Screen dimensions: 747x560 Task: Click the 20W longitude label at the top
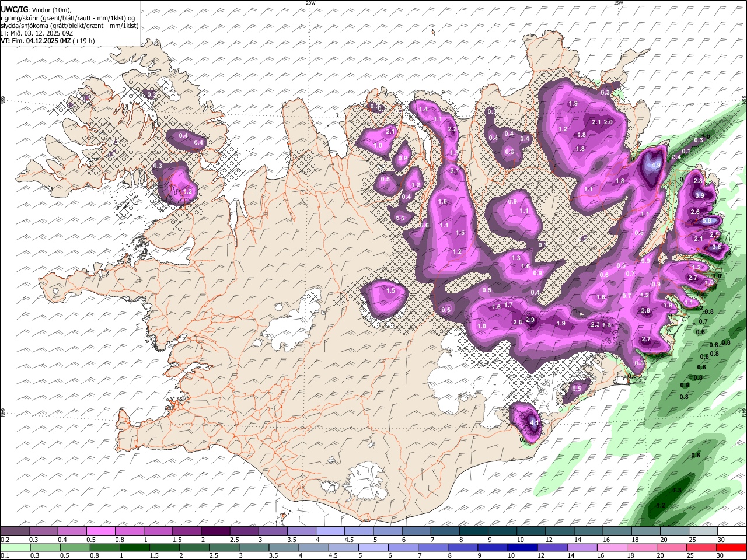(310, 3)
